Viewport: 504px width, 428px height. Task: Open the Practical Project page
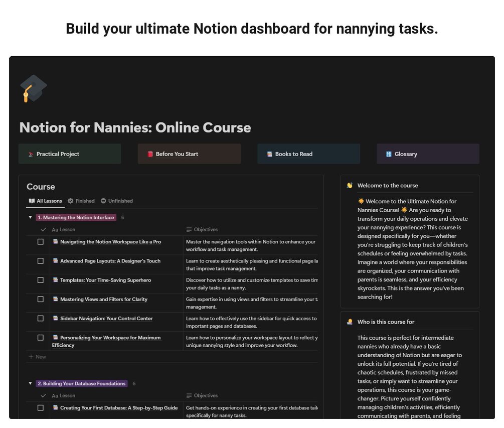70,154
